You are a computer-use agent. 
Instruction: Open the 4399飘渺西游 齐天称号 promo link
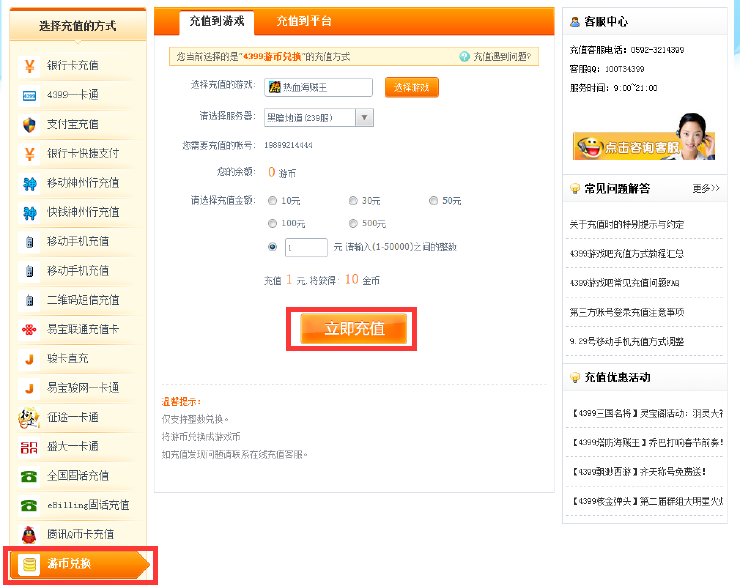click(x=639, y=472)
